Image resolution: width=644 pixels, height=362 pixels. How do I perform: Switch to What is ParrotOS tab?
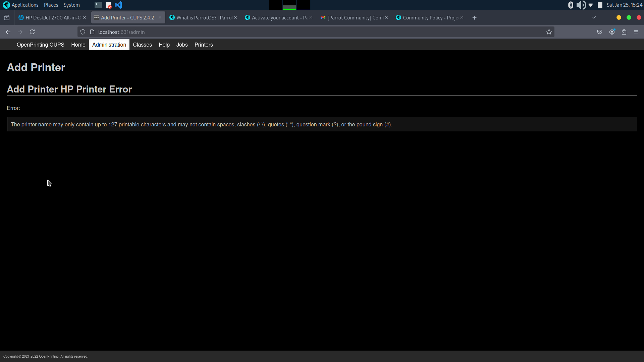click(x=201, y=18)
